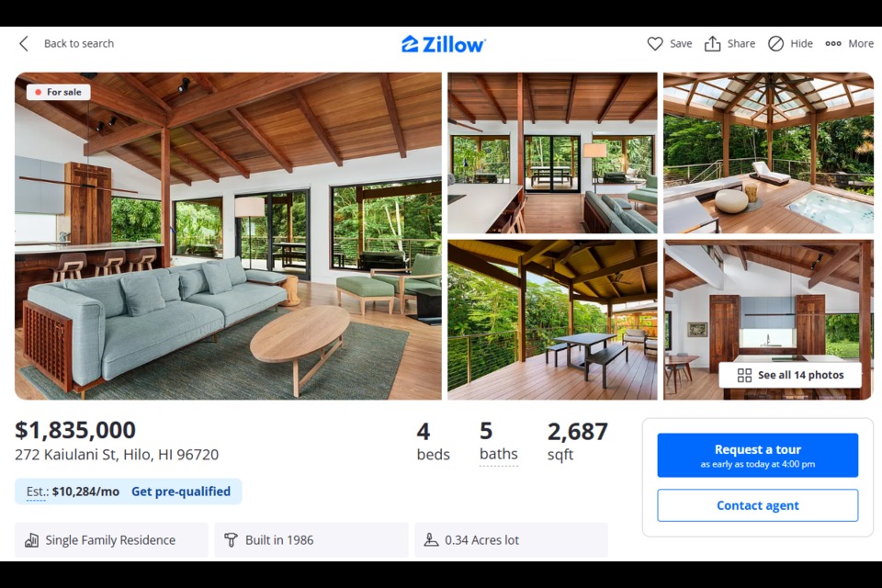Open the hot tub gazebo photo
The width and height of the screenshot is (882, 588).
(x=768, y=153)
